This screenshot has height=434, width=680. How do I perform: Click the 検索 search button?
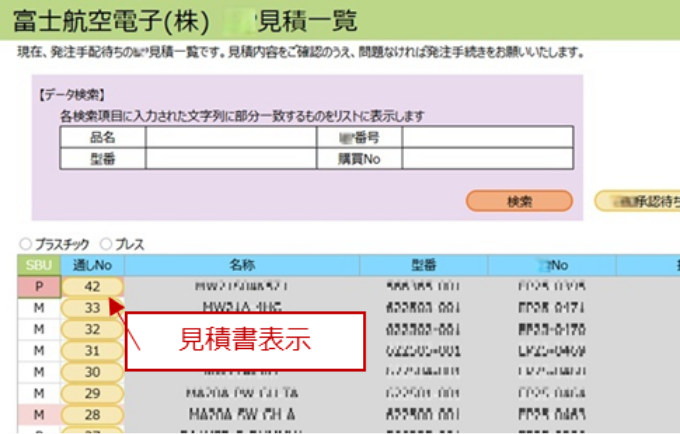pos(519,201)
